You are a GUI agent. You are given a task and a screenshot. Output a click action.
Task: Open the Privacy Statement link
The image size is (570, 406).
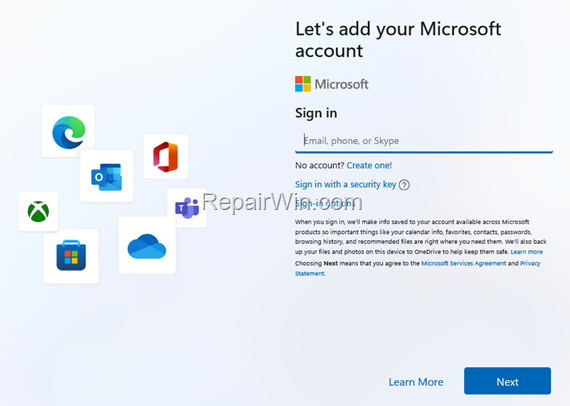530,263
